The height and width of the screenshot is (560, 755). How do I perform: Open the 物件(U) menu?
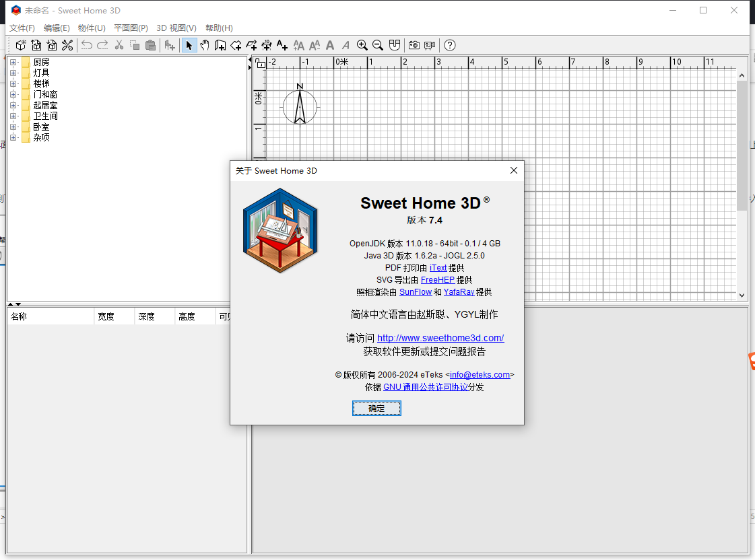(92, 28)
